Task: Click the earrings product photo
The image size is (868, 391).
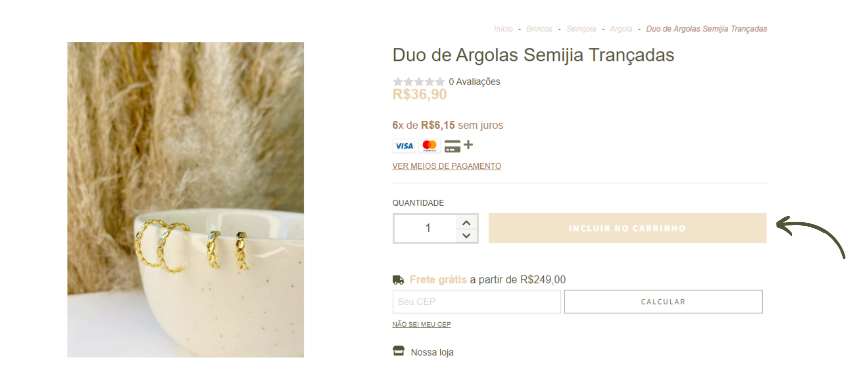Action: coord(185,200)
